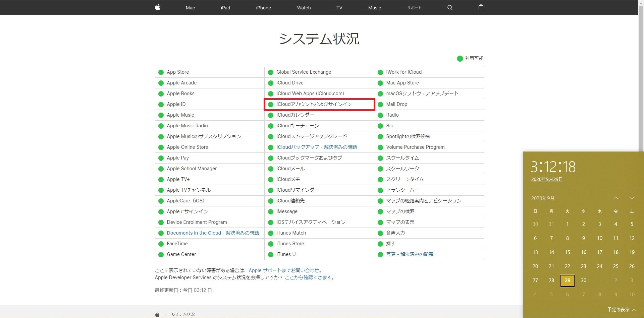
Task: Open the TV menu
Action: (x=339, y=8)
